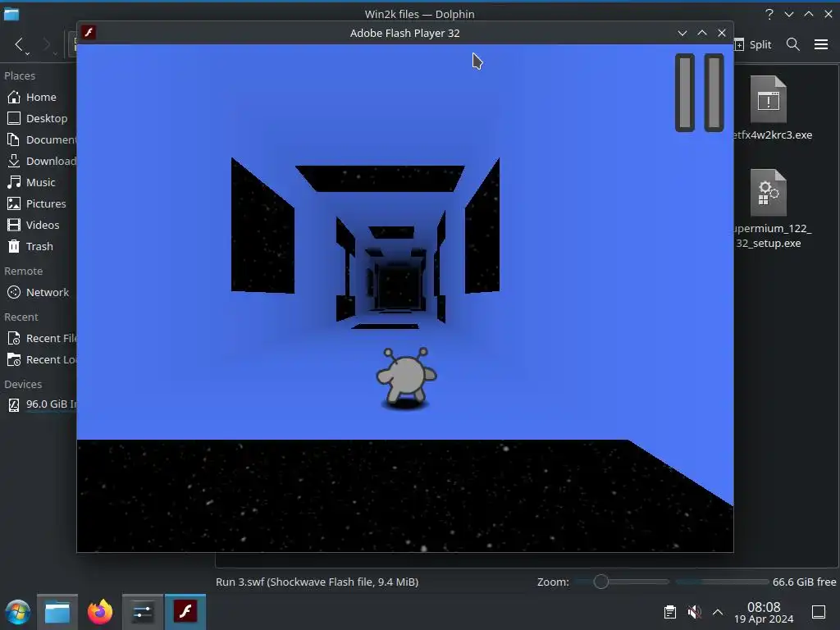The height and width of the screenshot is (630, 840).
Task: Open System Settings taskbar icon
Action: (143, 612)
